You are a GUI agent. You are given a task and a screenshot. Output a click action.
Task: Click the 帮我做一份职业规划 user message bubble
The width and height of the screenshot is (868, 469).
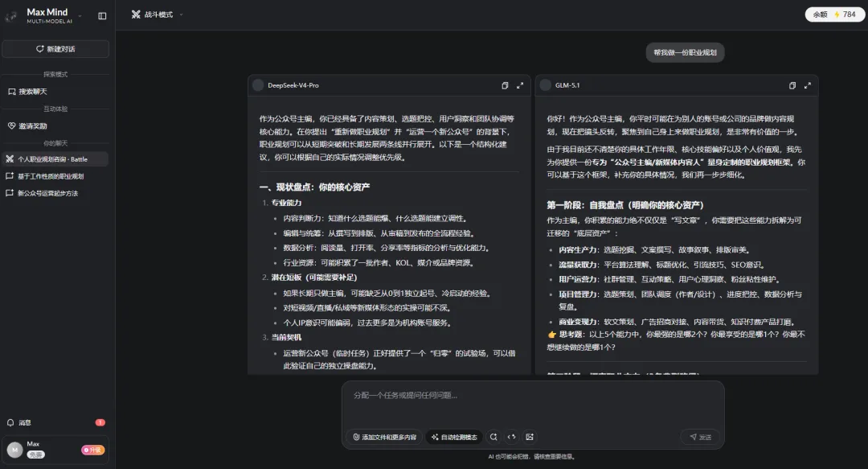point(685,52)
